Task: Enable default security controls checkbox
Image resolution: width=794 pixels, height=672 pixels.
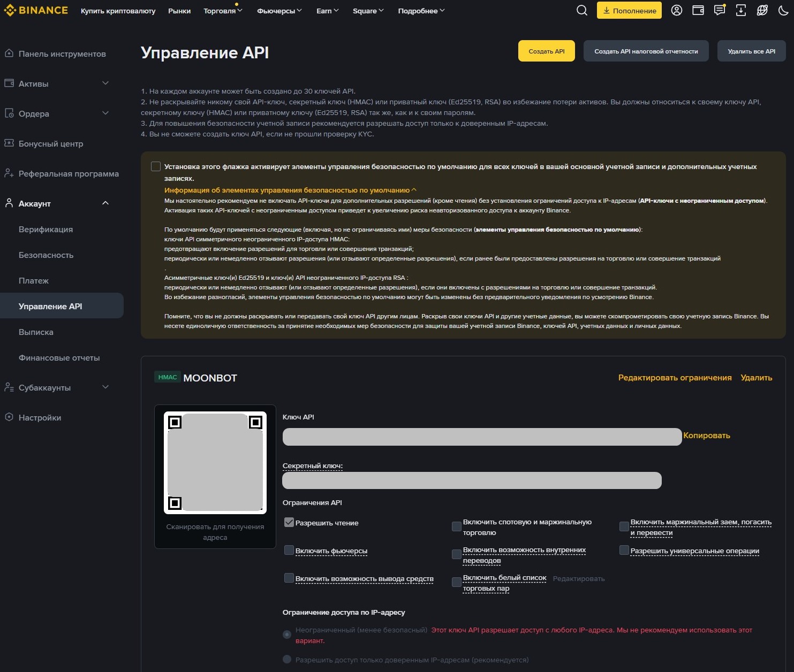Action: point(156,167)
